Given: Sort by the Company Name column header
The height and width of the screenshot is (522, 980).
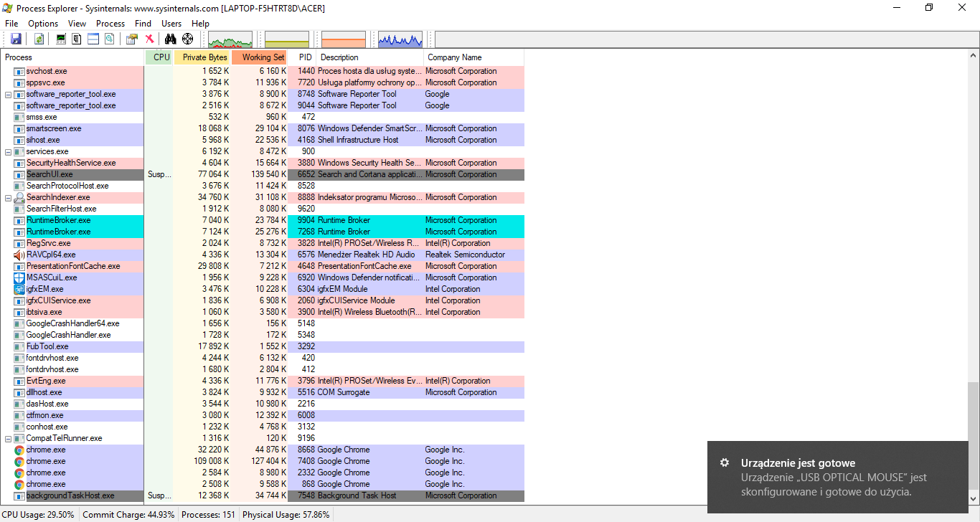Looking at the screenshot, I should pyautogui.click(x=474, y=57).
